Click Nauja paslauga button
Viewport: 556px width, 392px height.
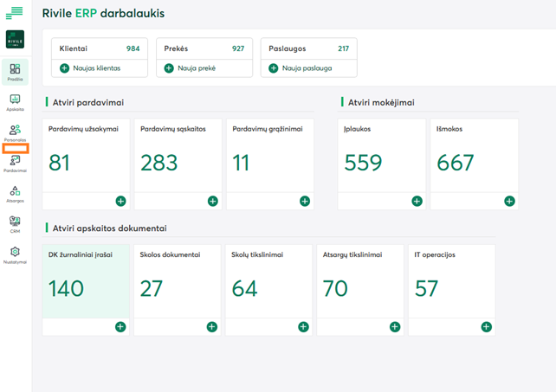coord(300,68)
